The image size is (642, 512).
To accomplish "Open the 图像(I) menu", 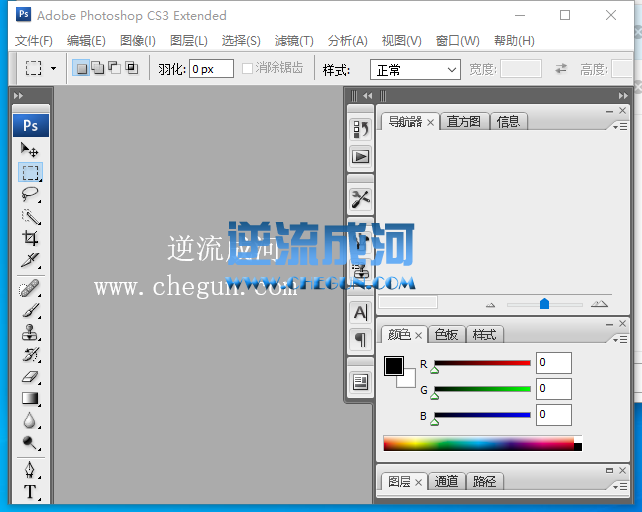I will click(x=138, y=41).
